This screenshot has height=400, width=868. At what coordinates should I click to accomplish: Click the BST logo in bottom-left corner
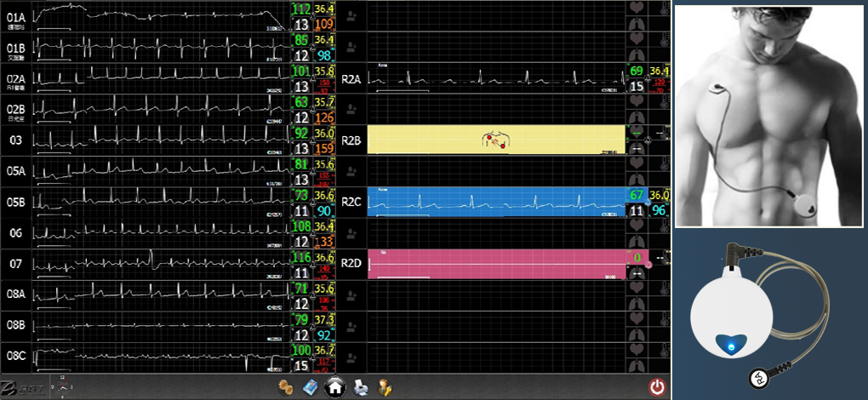(17, 386)
